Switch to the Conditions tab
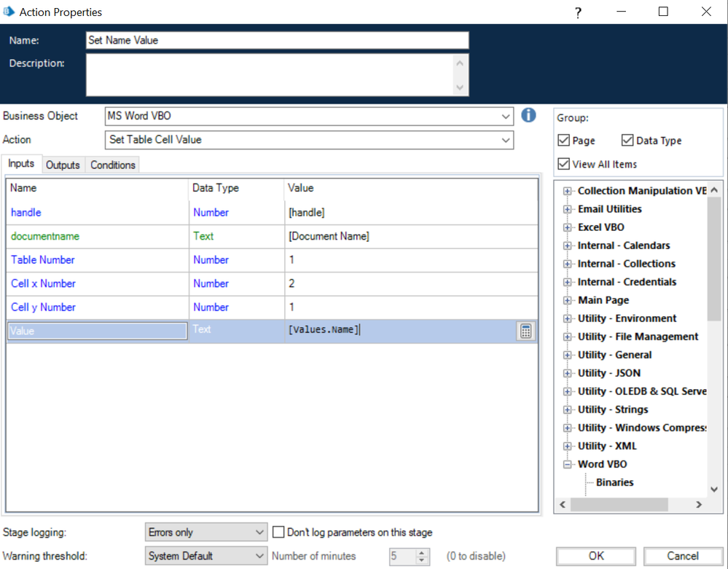 pos(113,165)
